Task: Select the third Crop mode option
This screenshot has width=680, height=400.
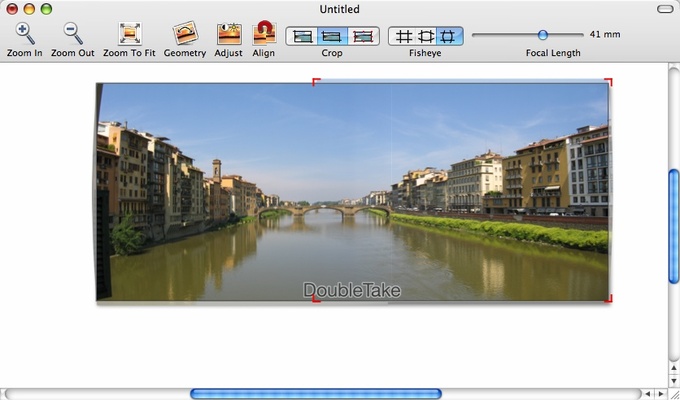Action: [x=363, y=36]
